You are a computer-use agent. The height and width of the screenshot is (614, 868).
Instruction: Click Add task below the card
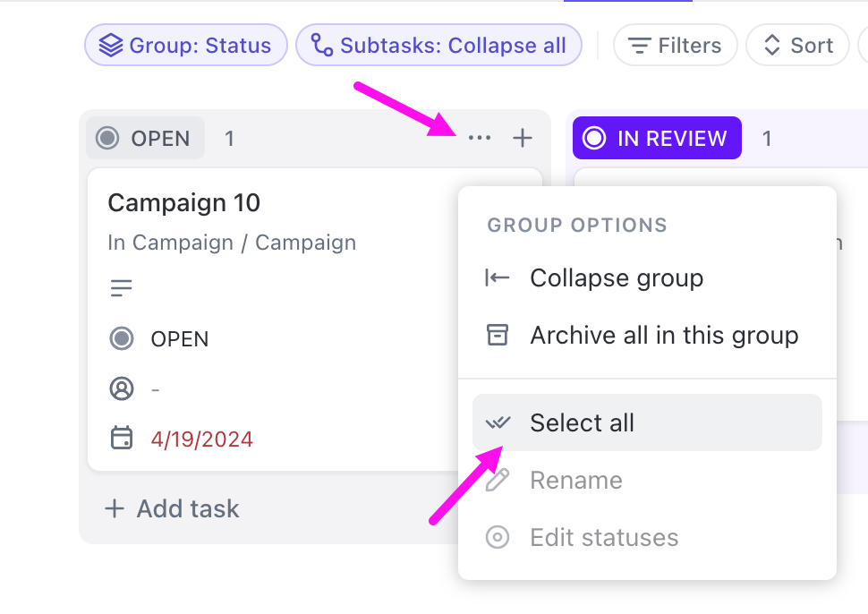pos(173,508)
